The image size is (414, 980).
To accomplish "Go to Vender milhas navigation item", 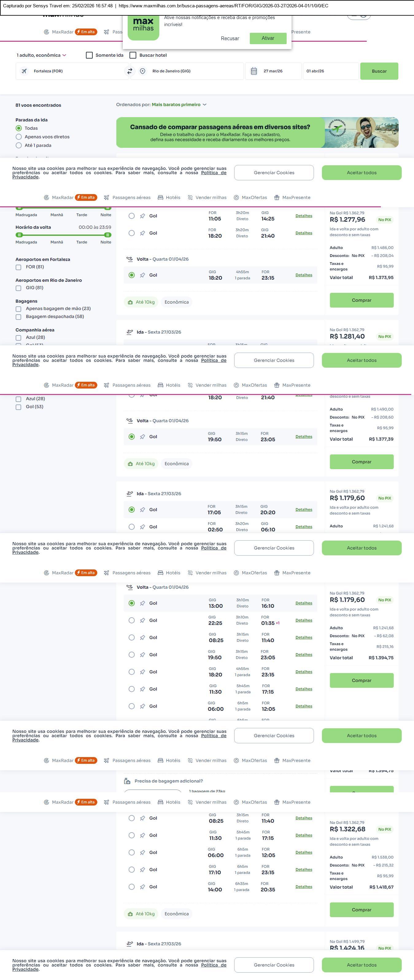I will pyautogui.click(x=207, y=197).
